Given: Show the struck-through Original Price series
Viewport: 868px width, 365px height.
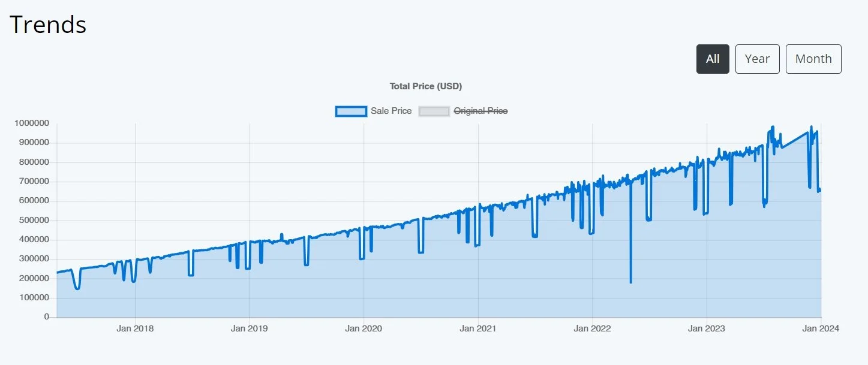Looking at the screenshot, I should tap(480, 111).
